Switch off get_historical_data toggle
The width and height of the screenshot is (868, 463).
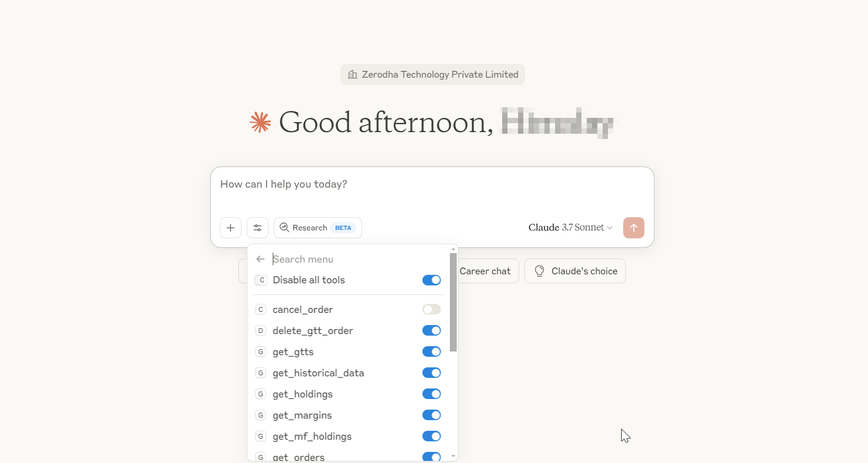[x=431, y=373]
